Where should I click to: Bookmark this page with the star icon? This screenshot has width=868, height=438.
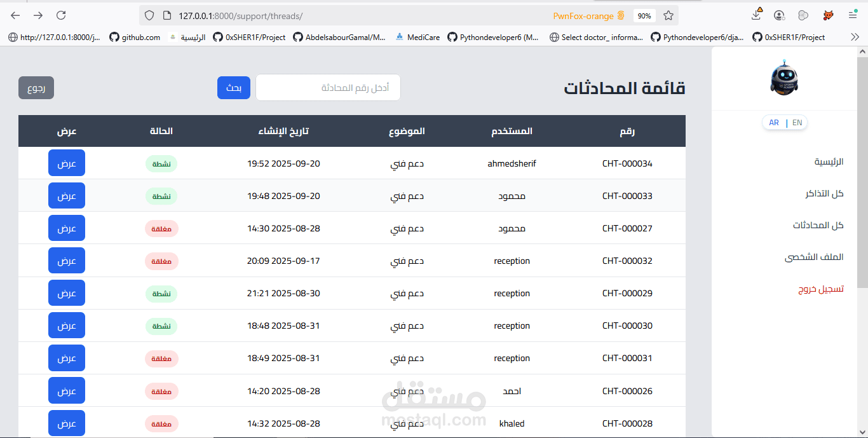668,15
